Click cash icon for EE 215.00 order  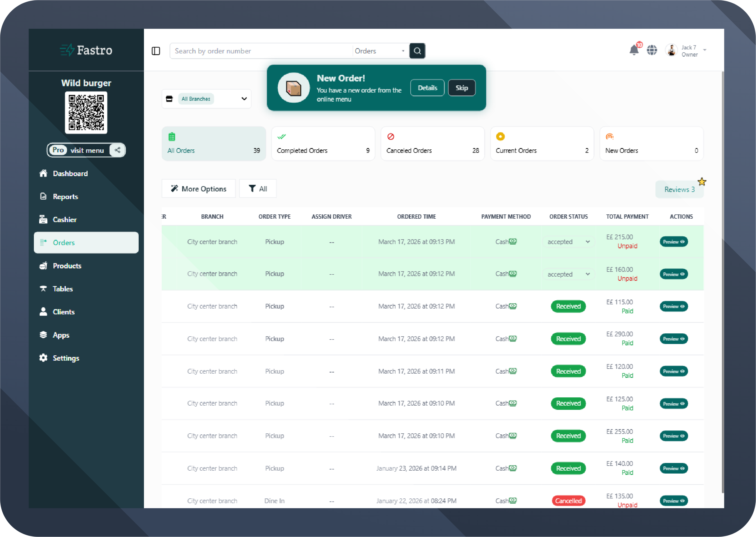[x=513, y=241]
